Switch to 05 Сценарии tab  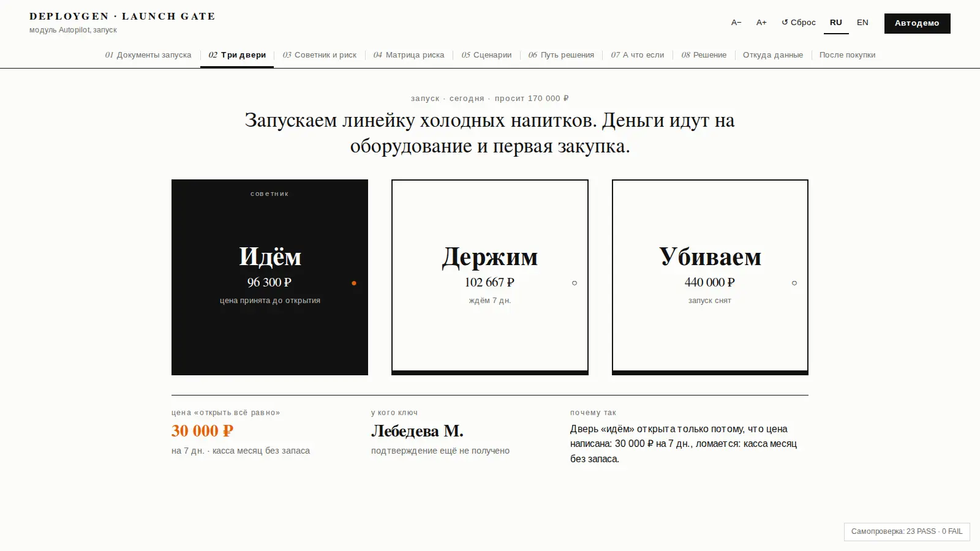[486, 55]
